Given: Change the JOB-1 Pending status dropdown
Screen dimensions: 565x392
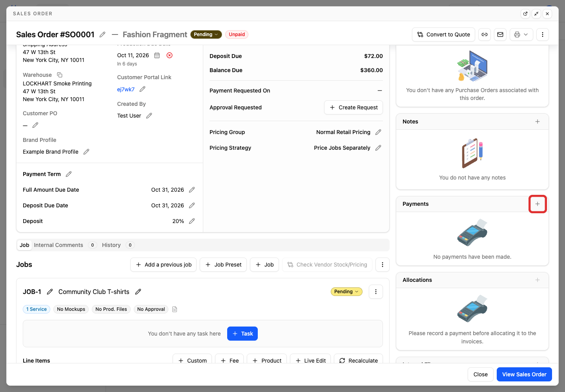Looking at the screenshot, I should [x=347, y=292].
